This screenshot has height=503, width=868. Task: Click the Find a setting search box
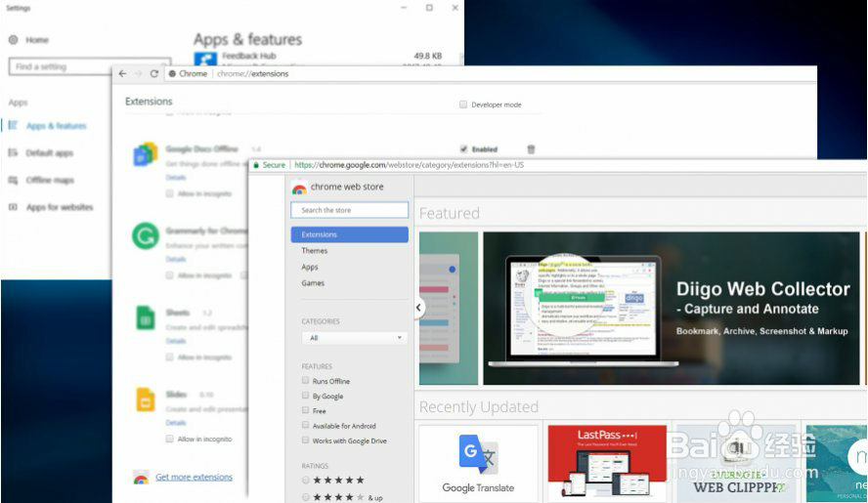90,66
